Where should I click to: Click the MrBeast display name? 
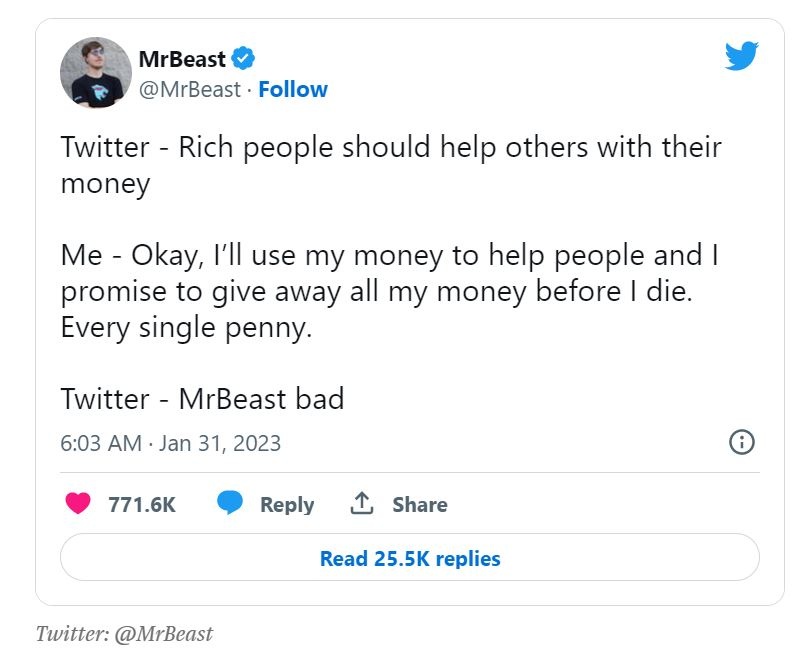pos(182,58)
